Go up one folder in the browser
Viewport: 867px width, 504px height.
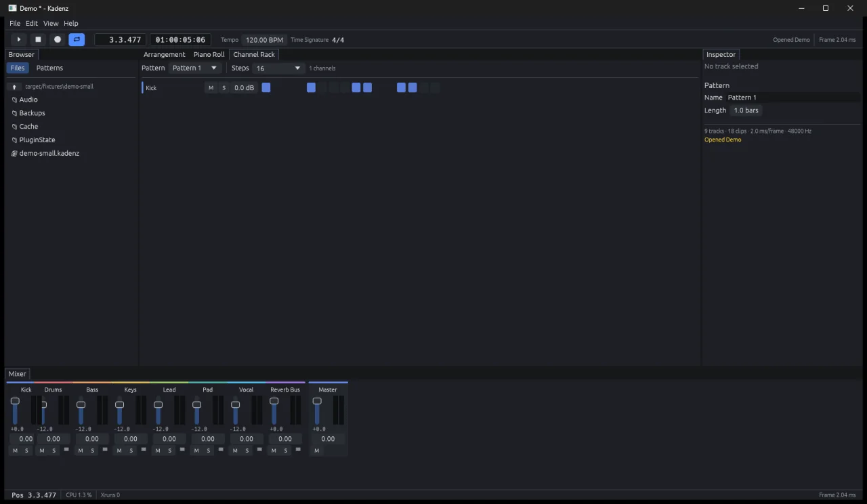14,87
